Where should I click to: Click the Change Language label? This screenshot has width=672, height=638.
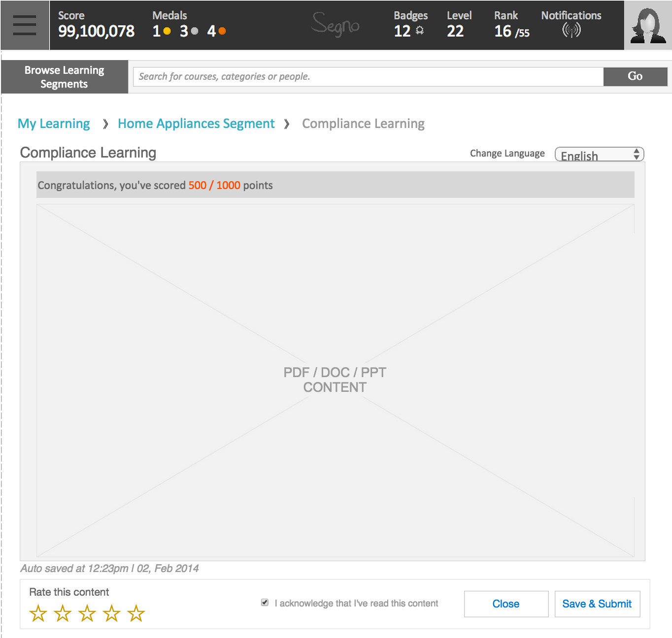(507, 153)
